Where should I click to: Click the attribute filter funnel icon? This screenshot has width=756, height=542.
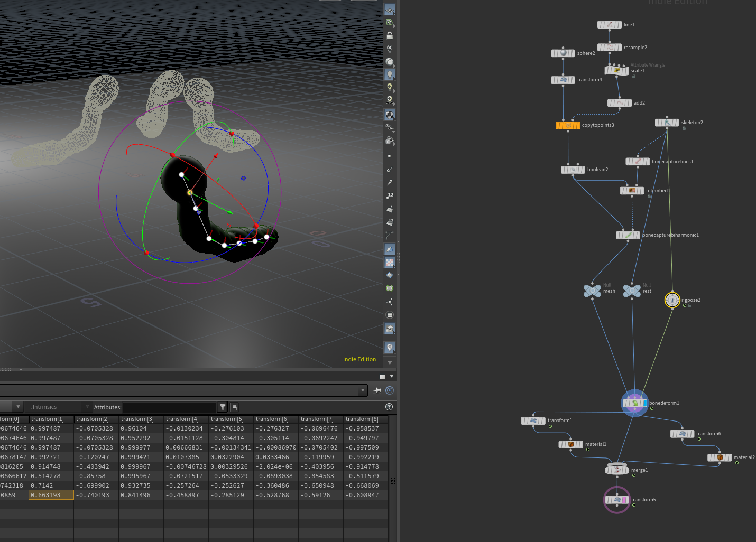tap(223, 407)
